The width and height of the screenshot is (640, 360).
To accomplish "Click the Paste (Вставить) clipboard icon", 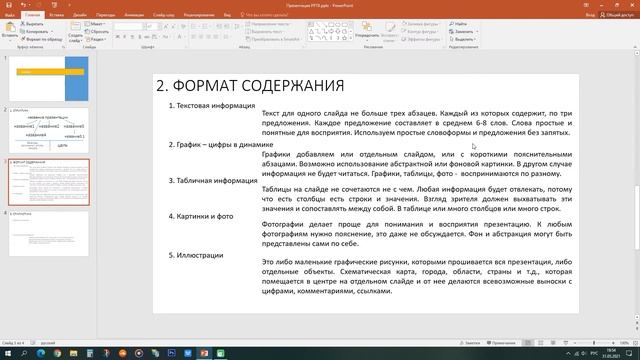I will pyautogui.click(x=10, y=28).
